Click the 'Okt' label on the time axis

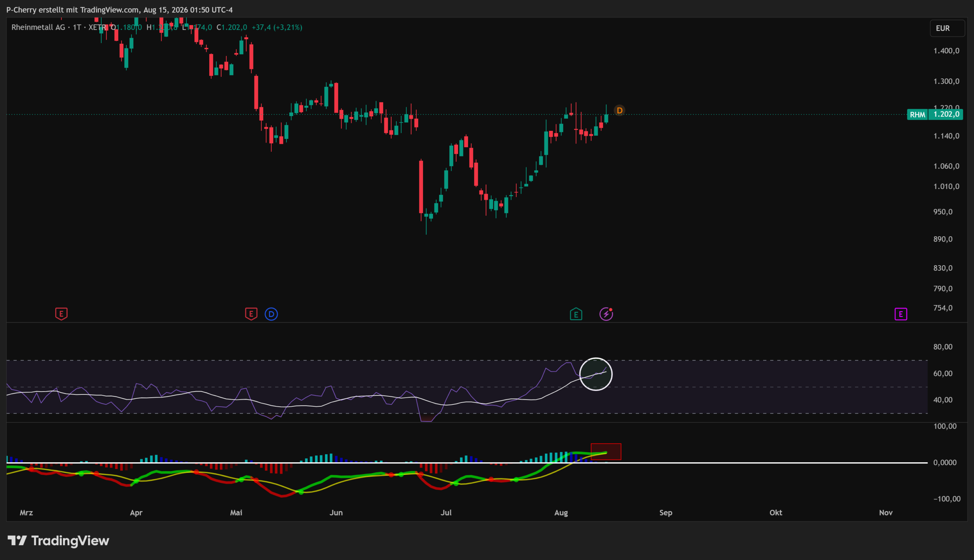[x=775, y=513]
